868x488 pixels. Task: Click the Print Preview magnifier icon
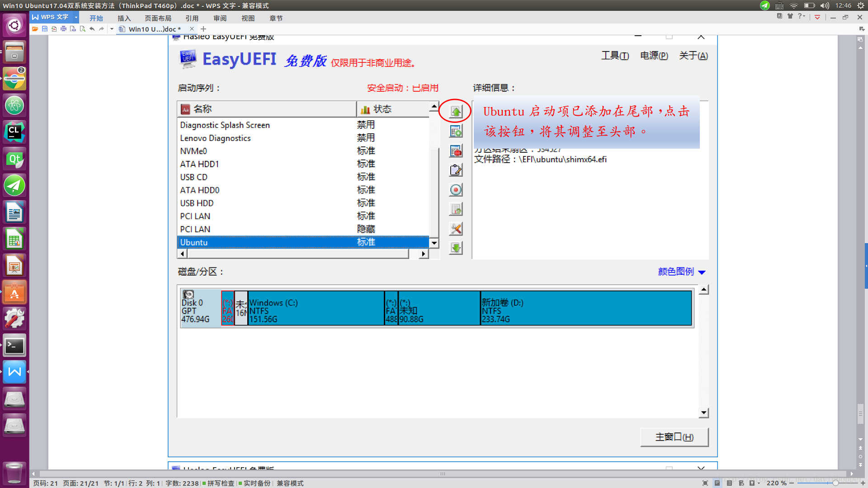tap(82, 29)
